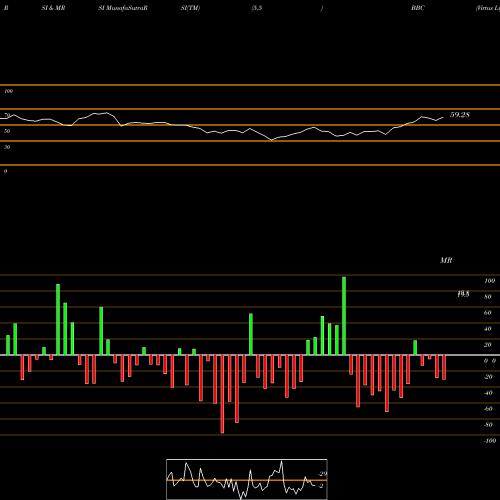
Task: Click the tallest green histogram bar near 100
Action: pyautogui.click(x=344, y=316)
